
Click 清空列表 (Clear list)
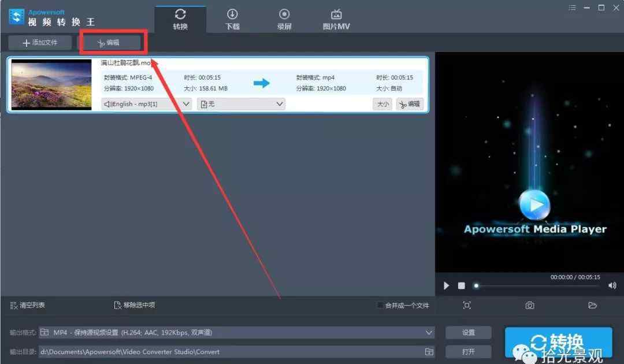coord(28,305)
